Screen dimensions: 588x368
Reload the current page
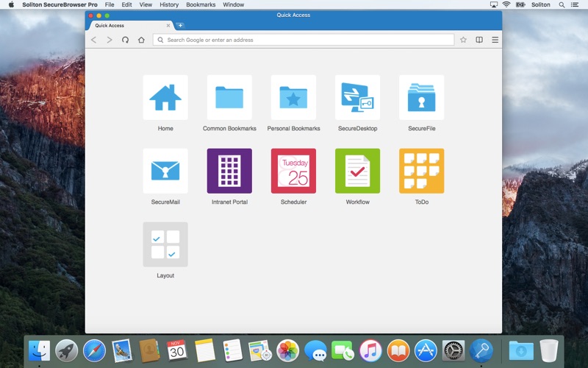point(125,40)
